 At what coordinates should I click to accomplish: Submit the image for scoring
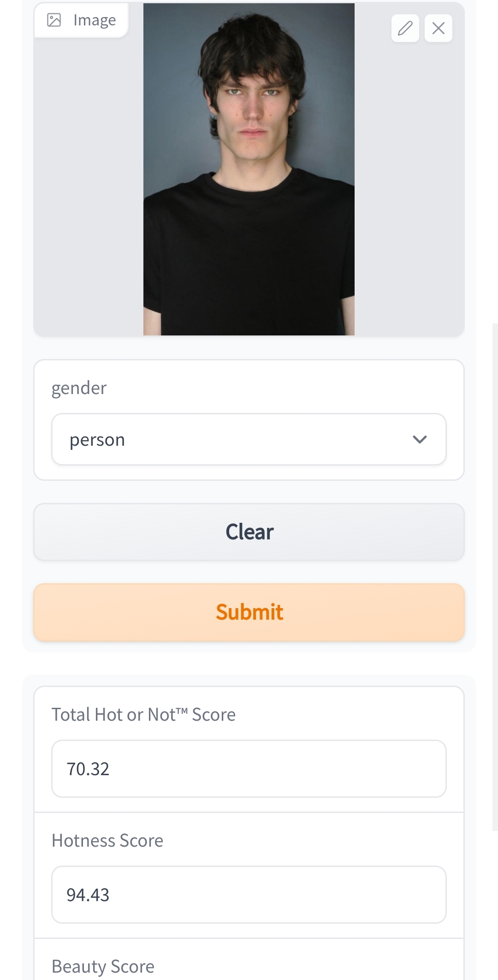tap(249, 612)
